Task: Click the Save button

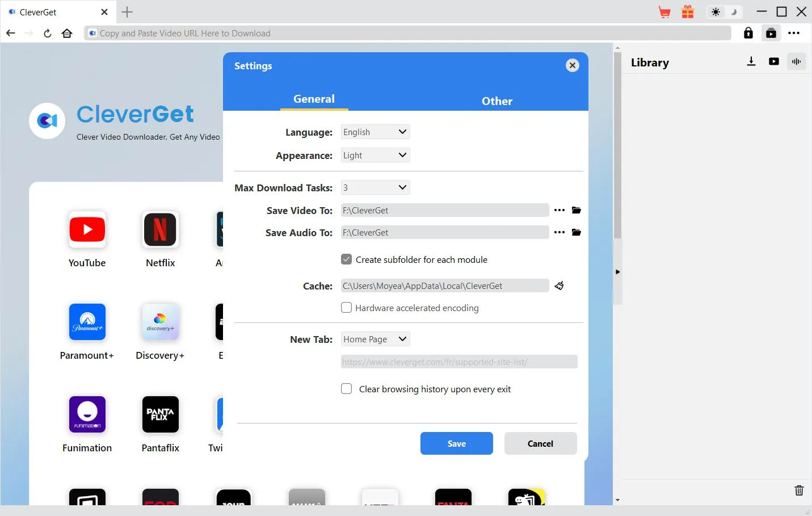Action: (456, 443)
